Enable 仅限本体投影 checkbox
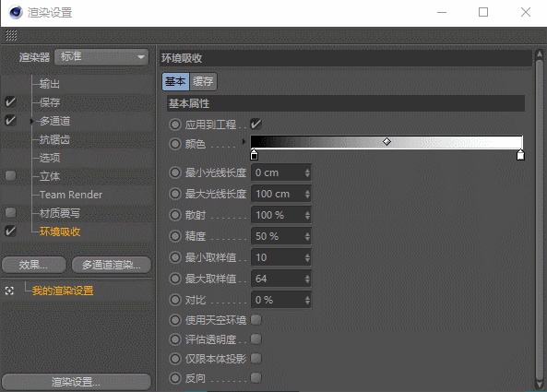547x392 pixels. pos(256,358)
